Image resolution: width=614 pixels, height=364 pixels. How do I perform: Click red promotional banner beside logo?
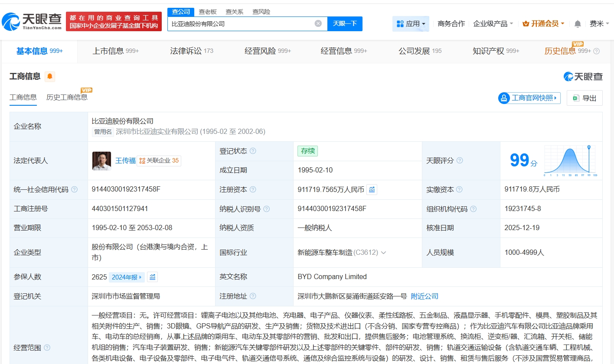114,21
